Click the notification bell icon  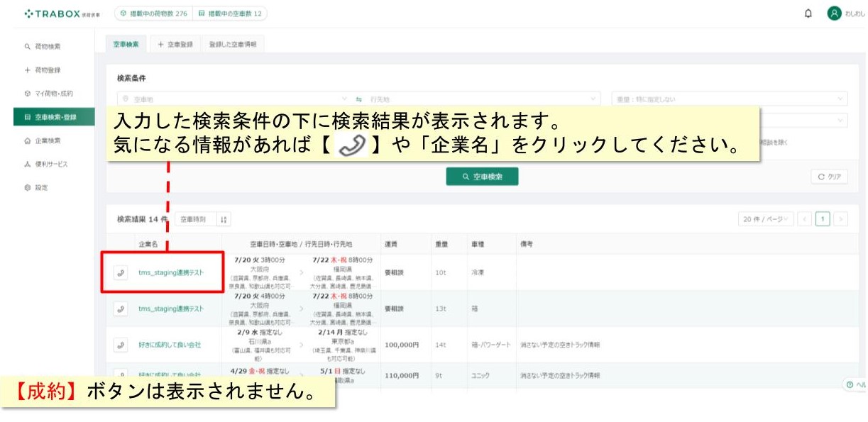(808, 13)
